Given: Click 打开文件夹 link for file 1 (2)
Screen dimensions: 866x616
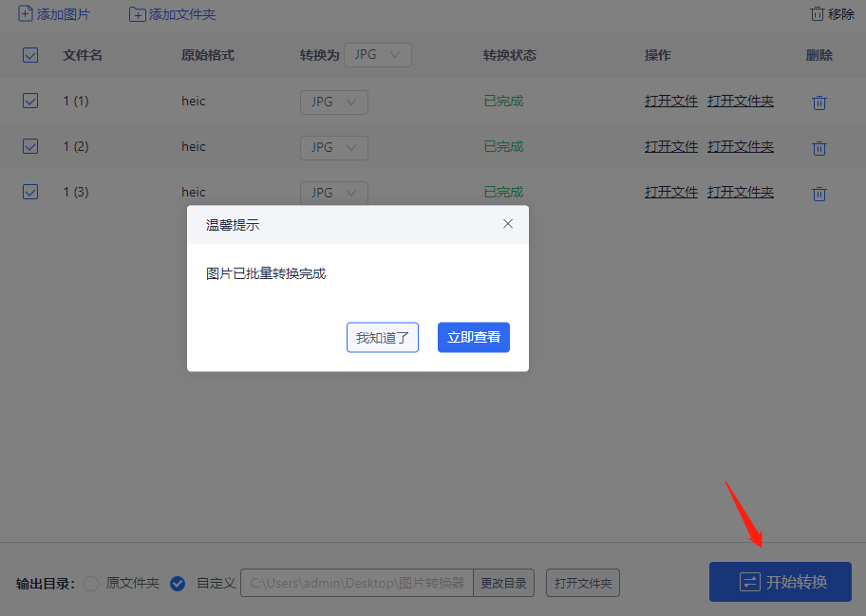Looking at the screenshot, I should pyautogui.click(x=741, y=146).
